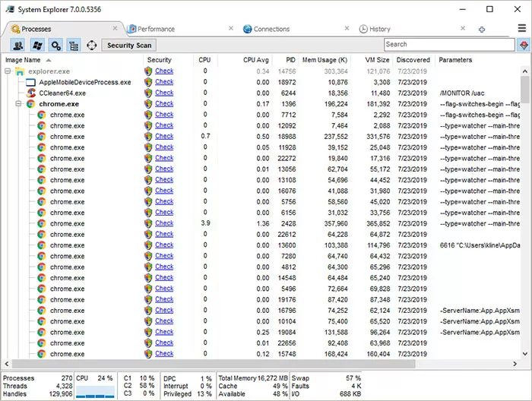The width and height of the screenshot is (532, 401).
Task: Click the System Explorer title bar icon
Action: click(x=10, y=9)
